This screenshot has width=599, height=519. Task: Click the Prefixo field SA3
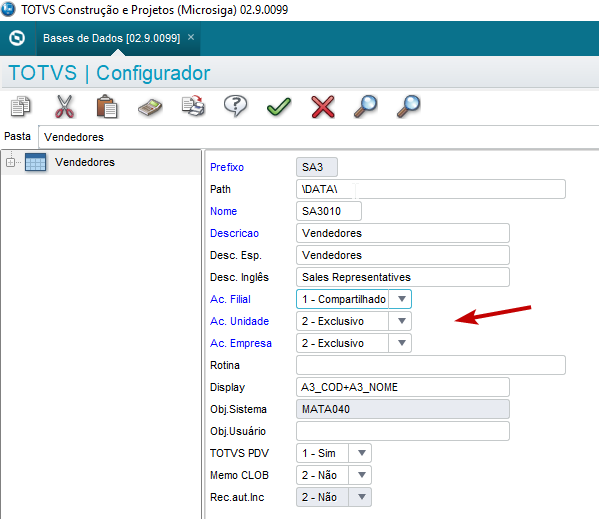click(x=317, y=167)
